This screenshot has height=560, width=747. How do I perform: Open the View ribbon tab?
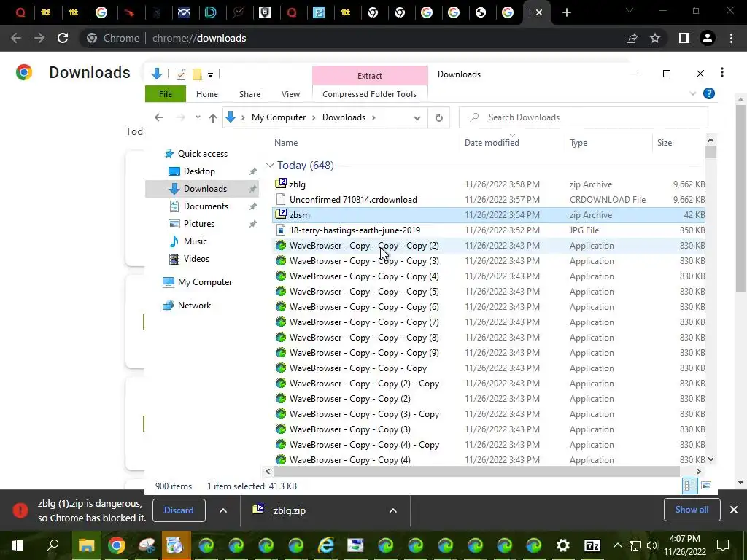click(x=290, y=94)
